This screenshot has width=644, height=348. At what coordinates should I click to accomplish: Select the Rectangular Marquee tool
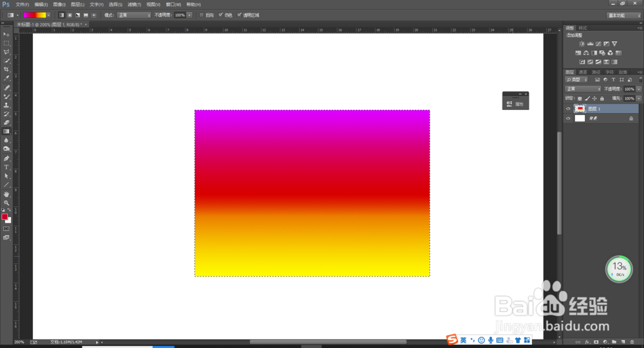[6, 43]
